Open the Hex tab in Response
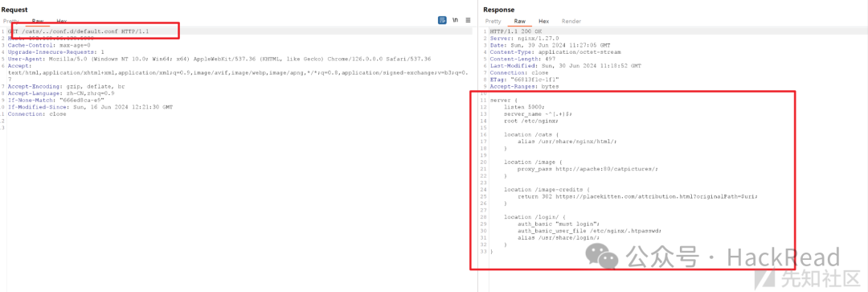 (x=543, y=21)
